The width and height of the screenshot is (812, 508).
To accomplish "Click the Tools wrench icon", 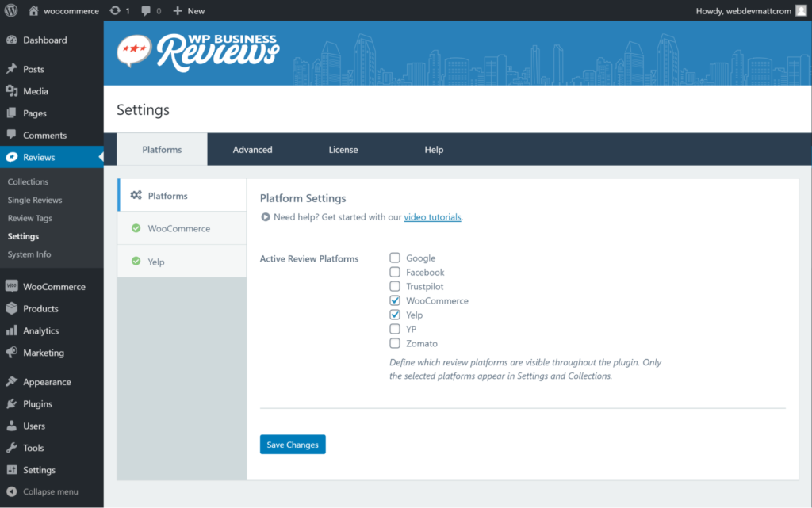I will (12, 448).
